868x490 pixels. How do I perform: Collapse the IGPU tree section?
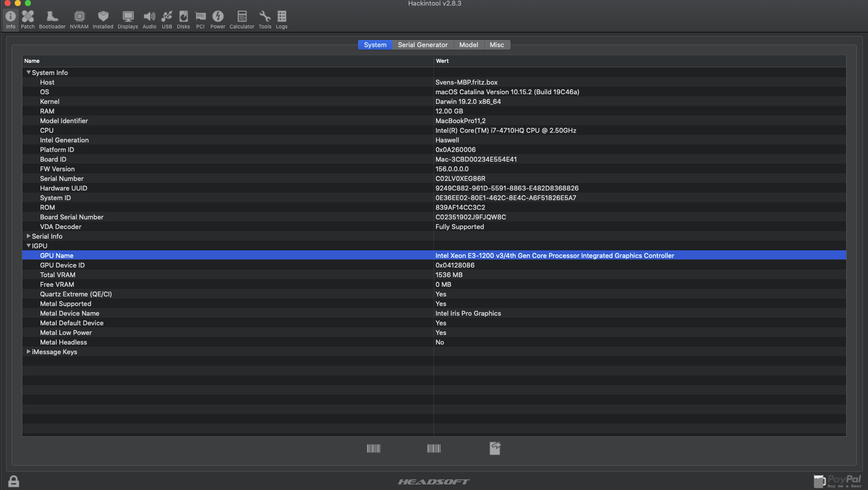point(29,246)
